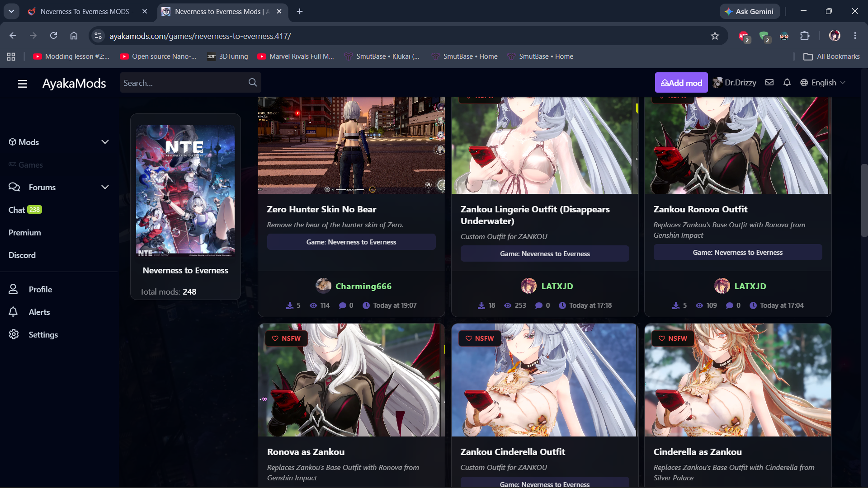The height and width of the screenshot is (488, 868).
Task: Open Charming666 author profile name
Action: click(363, 286)
